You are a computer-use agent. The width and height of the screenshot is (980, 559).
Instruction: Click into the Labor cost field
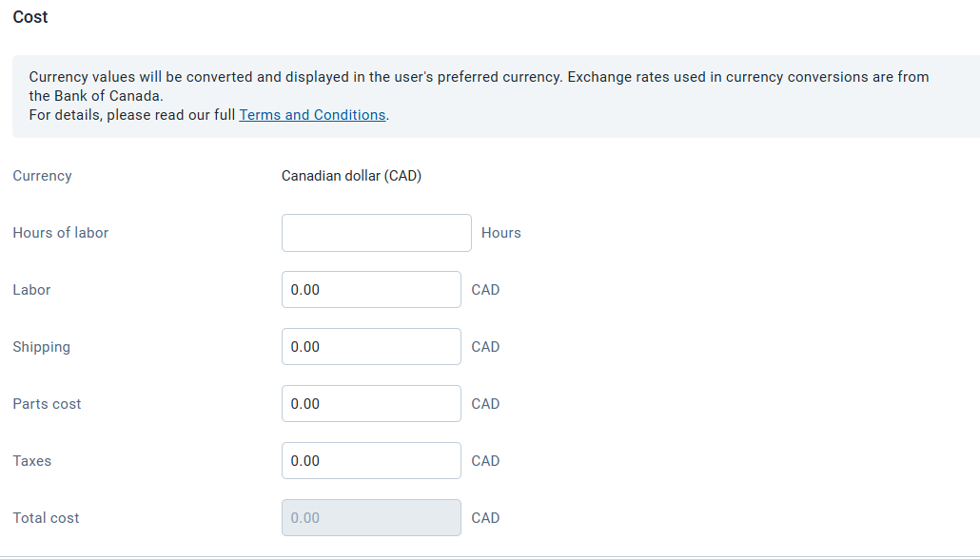[x=371, y=290]
